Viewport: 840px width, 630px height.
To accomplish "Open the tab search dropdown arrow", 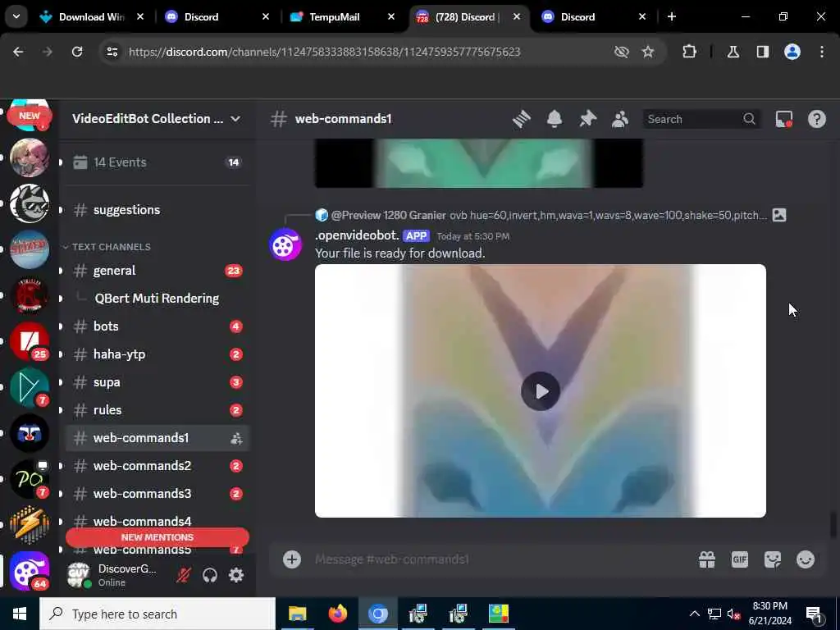I will pyautogui.click(x=16, y=16).
